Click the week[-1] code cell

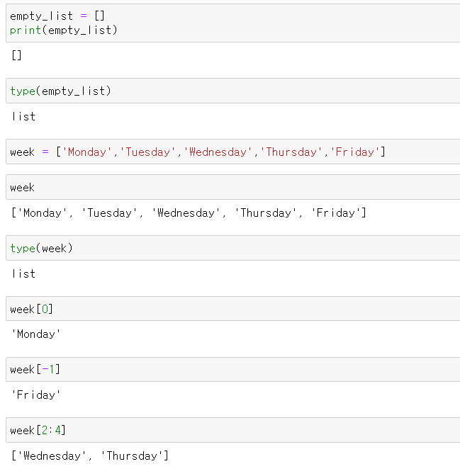pyautogui.click(x=232, y=370)
